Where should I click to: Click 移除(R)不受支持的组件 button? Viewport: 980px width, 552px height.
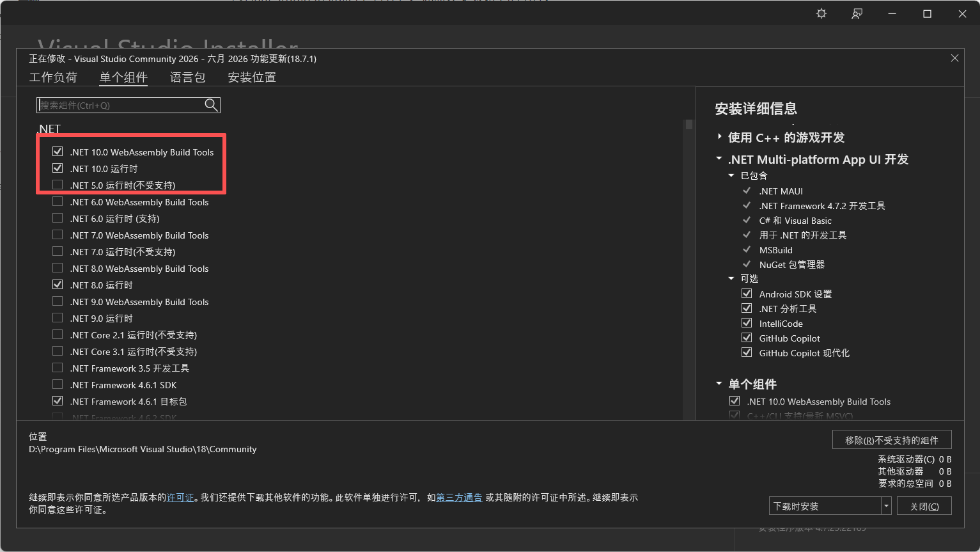pyautogui.click(x=892, y=440)
